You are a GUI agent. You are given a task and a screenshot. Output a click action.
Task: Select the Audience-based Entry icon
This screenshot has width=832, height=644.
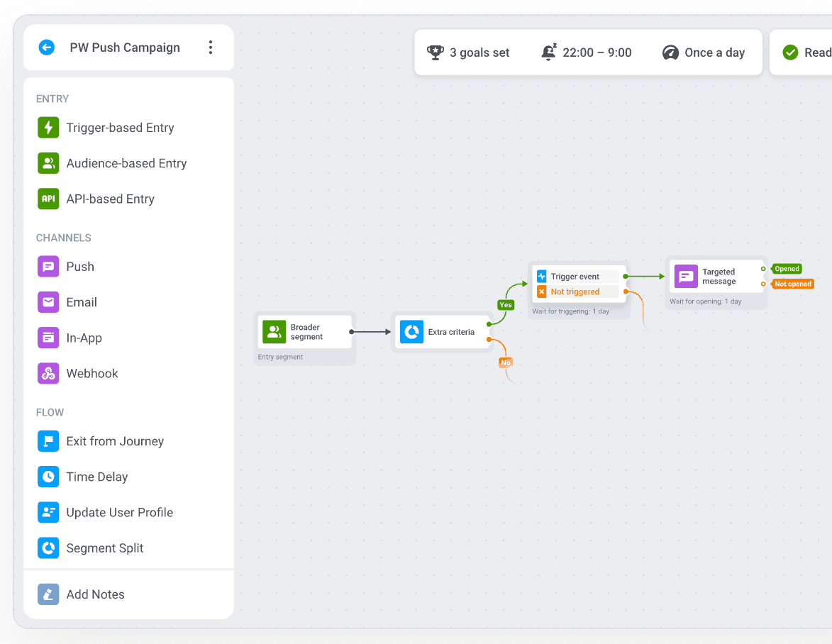[48, 163]
